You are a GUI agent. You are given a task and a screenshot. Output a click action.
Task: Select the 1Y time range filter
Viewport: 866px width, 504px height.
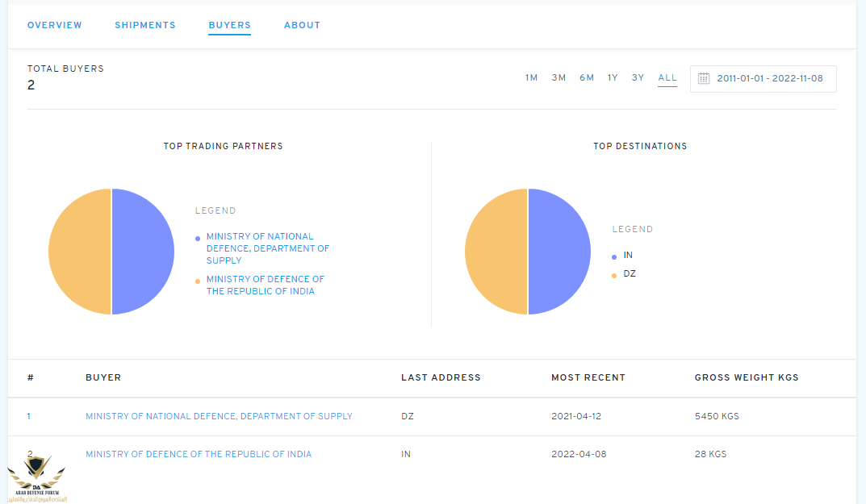(x=613, y=78)
